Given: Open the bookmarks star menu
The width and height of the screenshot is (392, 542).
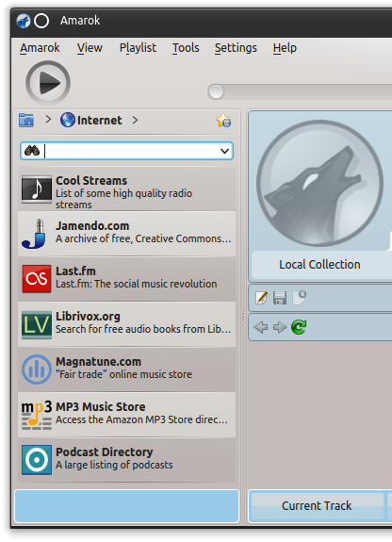Looking at the screenshot, I should pos(223,121).
